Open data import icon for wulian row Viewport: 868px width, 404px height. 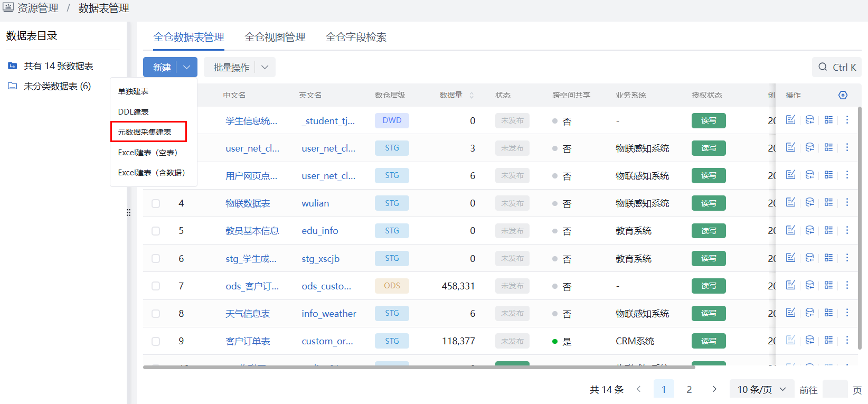coord(809,202)
